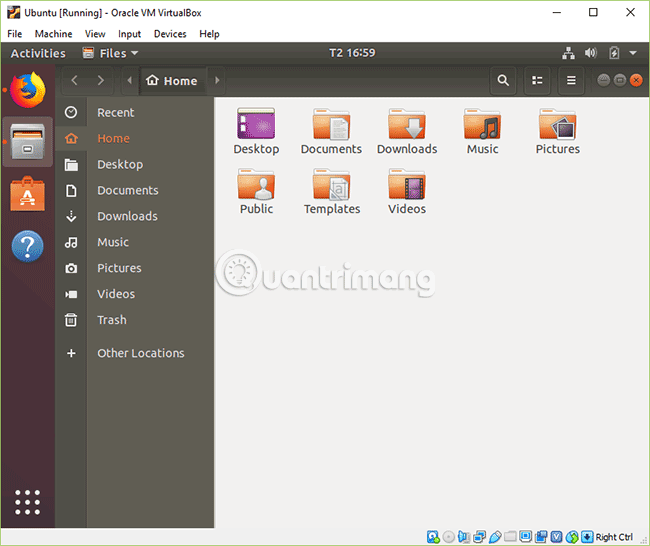The width and height of the screenshot is (650, 546).
Task: Open Other Locations in the sidebar
Action: (135, 353)
